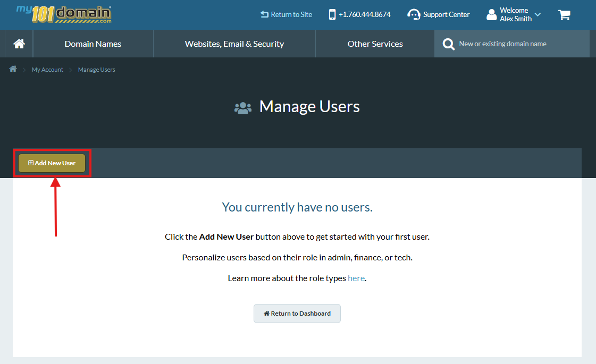Click the shopping cart icon
596x364 pixels.
pos(564,15)
